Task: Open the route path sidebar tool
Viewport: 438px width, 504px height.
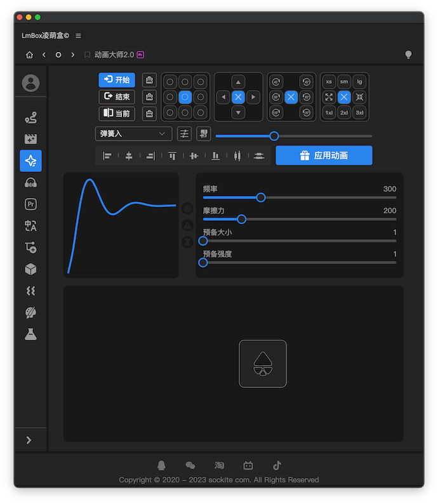Action: tap(30, 117)
